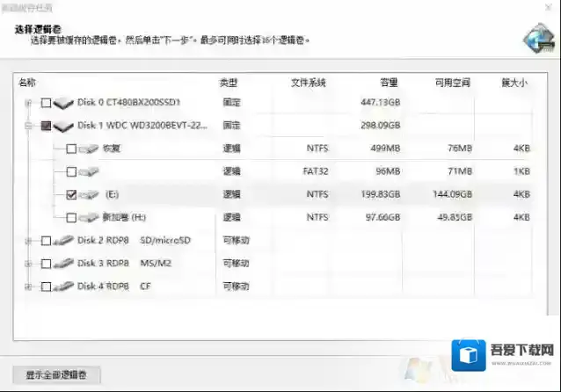This screenshot has width=561, height=392.
Task: Click the 名称 column header
Action: tap(27, 83)
